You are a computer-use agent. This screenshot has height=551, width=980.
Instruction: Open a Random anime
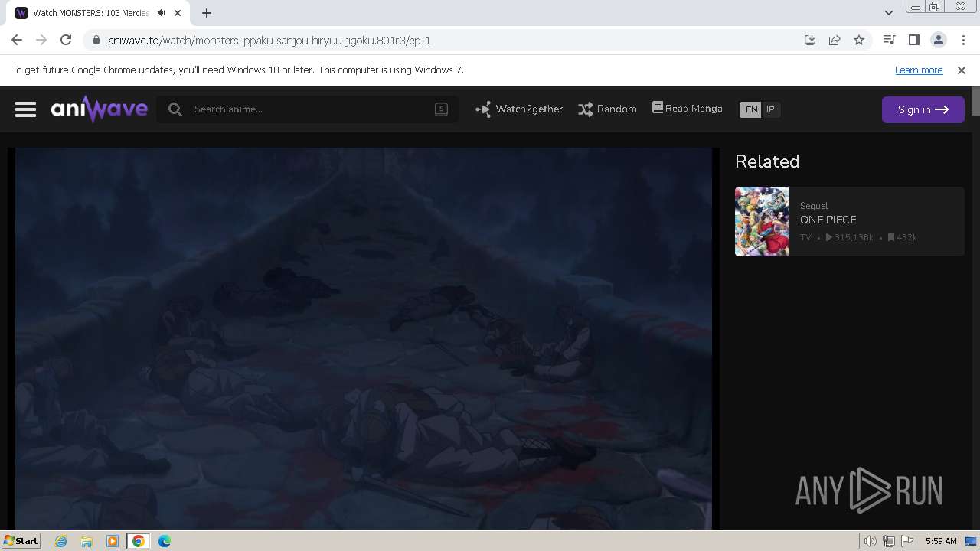coord(607,109)
